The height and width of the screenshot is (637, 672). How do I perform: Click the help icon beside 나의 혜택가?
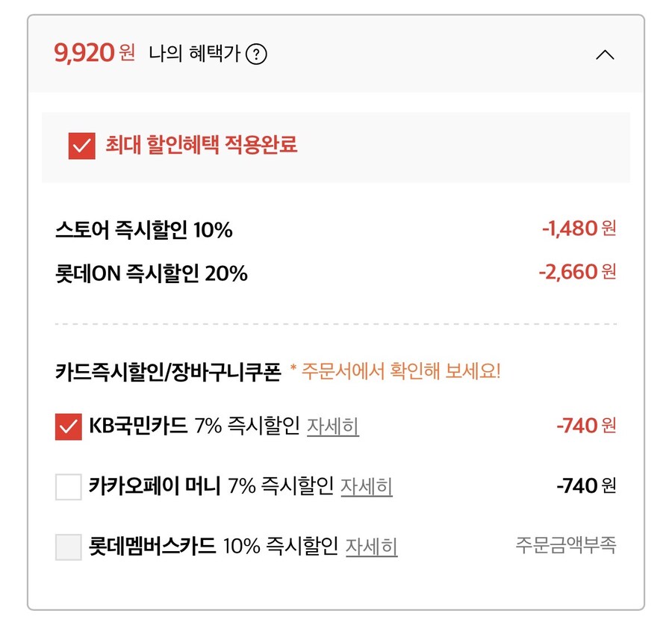[x=256, y=55]
